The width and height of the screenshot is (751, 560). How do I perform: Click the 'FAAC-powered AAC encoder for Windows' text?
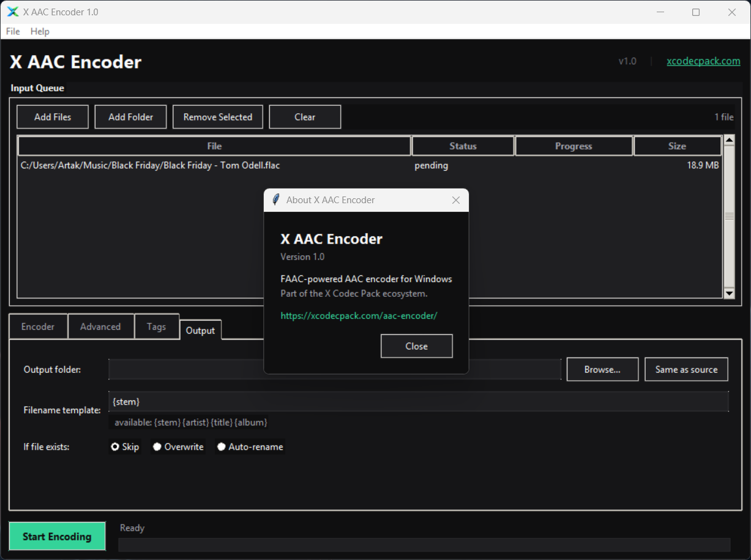click(x=366, y=278)
